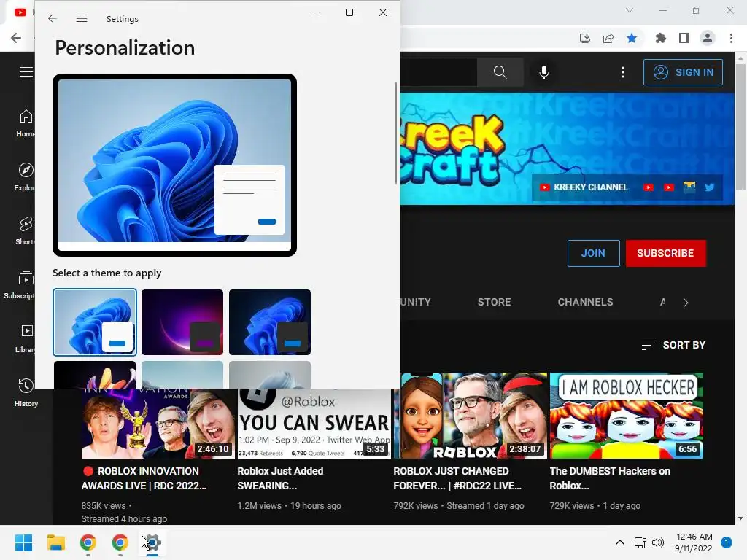
Task: Open the Windows Start menu
Action: [23, 542]
